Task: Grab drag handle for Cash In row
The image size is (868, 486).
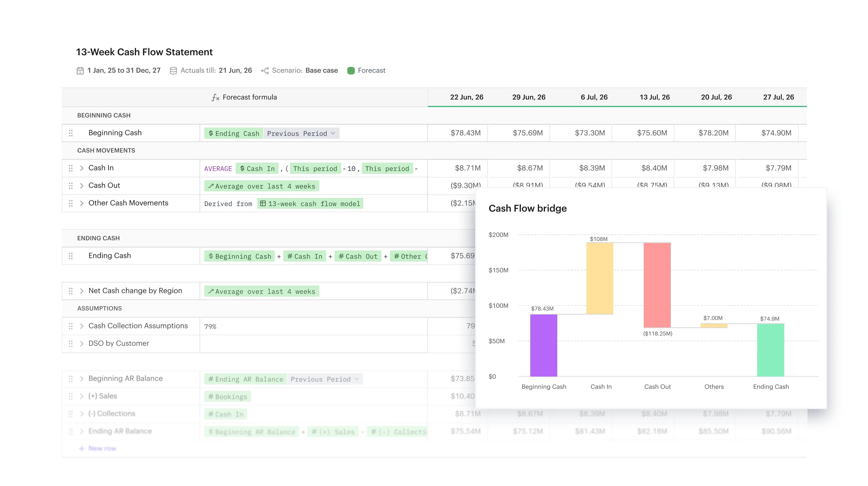Action: tap(70, 168)
